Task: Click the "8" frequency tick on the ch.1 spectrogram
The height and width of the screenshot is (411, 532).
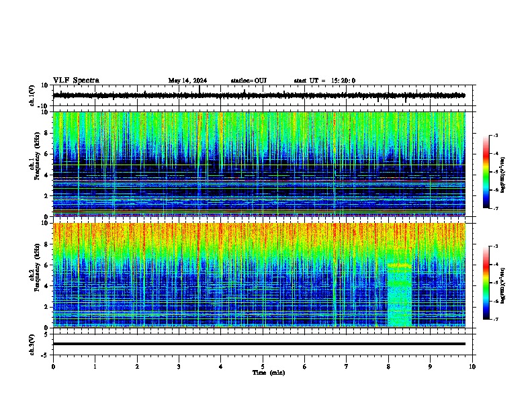Action: [x=47, y=133]
